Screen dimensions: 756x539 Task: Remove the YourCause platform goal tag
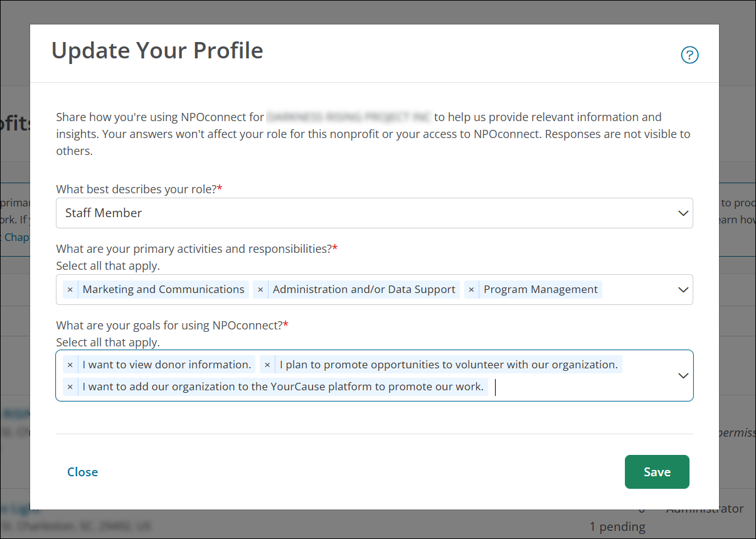[x=70, y=387]
